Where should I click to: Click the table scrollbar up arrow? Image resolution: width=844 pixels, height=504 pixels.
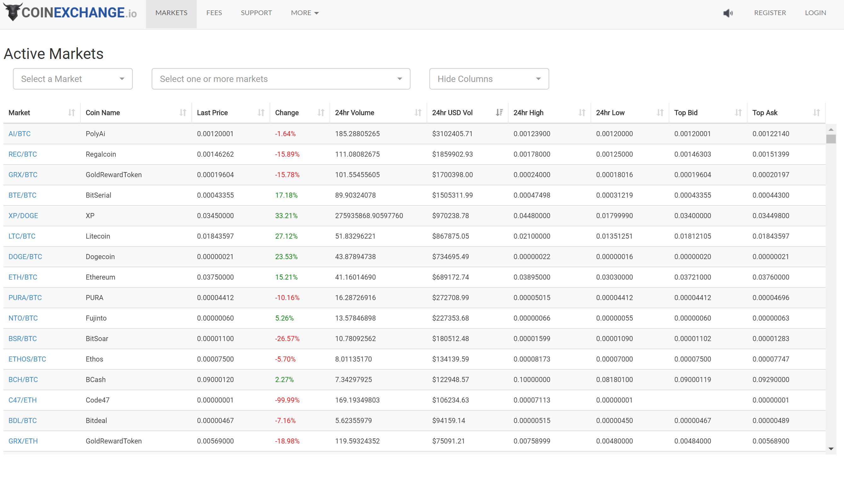click(x=831, y=130)
